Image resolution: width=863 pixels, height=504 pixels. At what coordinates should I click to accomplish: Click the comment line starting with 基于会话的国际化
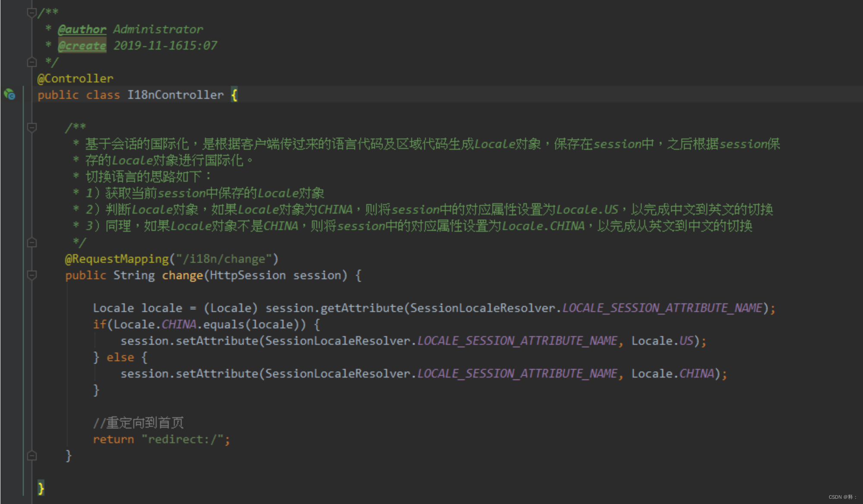[432, 144]
